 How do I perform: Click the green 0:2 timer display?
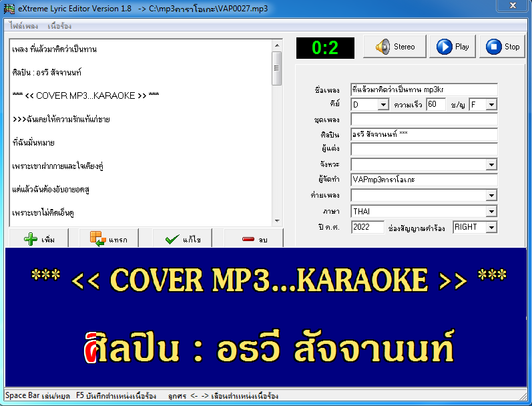[325, 48]
